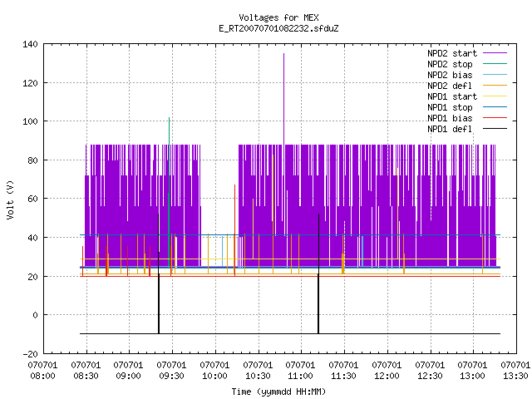Click the 'NPD1 start' legend label
Image resolution: width=532 pixels, height=399 pixels.
click(452, 96)
